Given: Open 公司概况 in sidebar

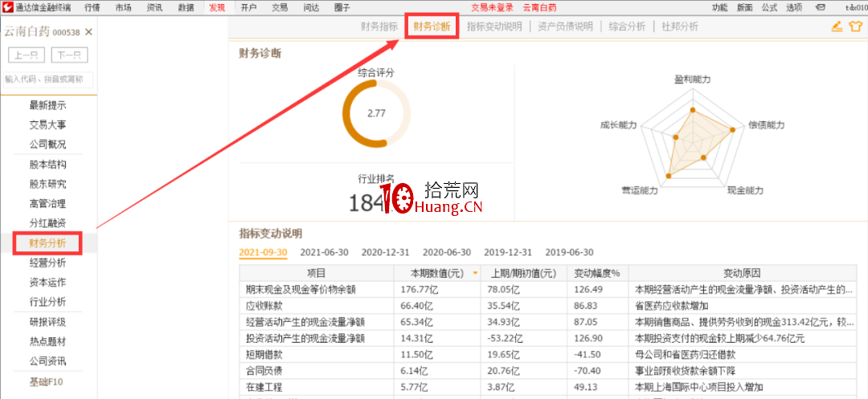Looking at the screenshot, I should [x=48, y=145].
